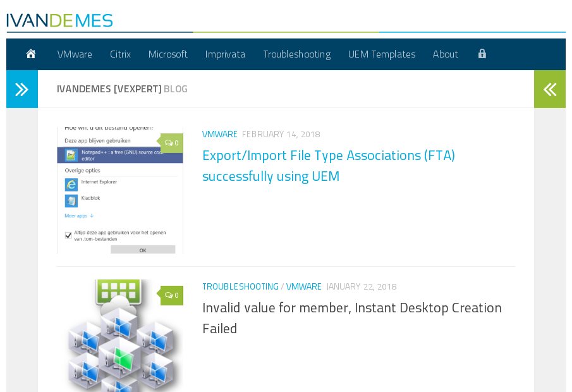
Task: Click the home icon in navigation bar
Action: [31, 54]
